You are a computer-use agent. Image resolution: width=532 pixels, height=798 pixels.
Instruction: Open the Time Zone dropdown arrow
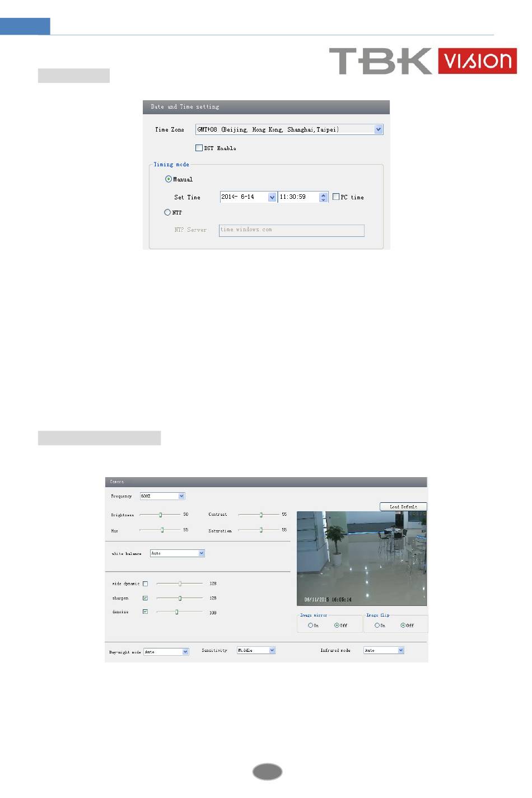(x=379, y=129)
